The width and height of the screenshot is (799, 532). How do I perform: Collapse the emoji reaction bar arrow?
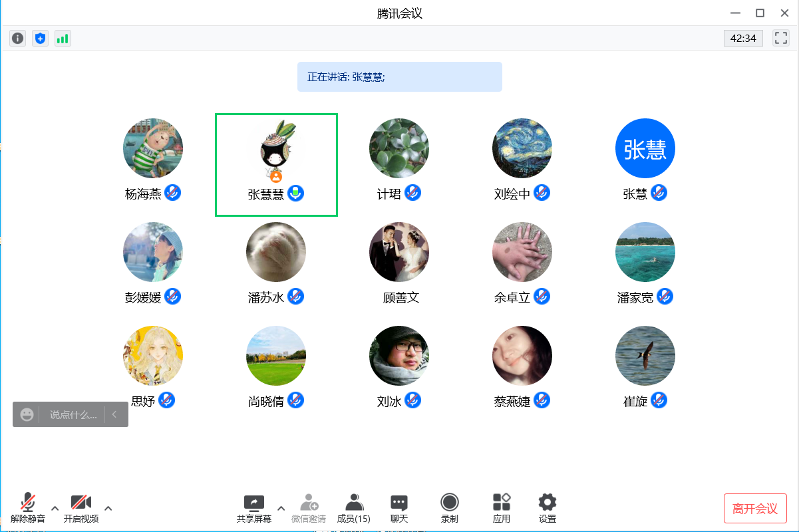(x=114, y=414)
